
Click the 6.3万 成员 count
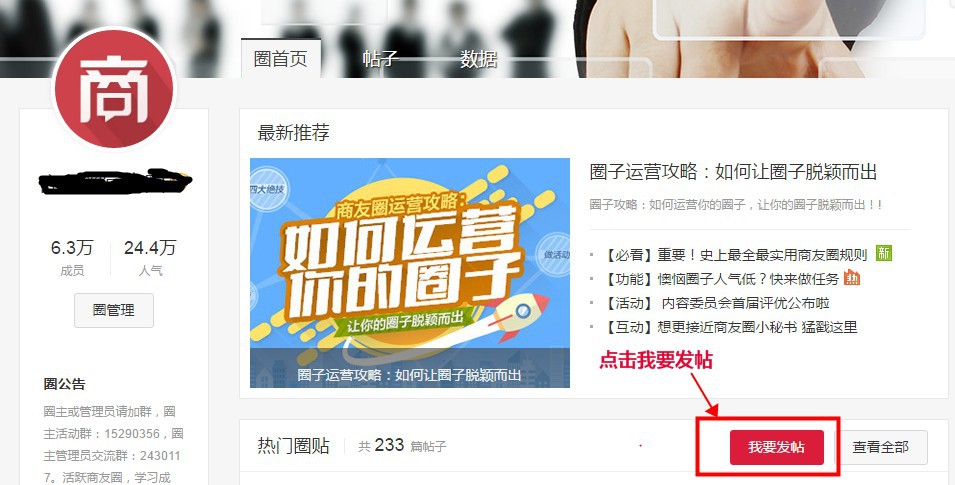pyautogui.click(x=72, y=257)
